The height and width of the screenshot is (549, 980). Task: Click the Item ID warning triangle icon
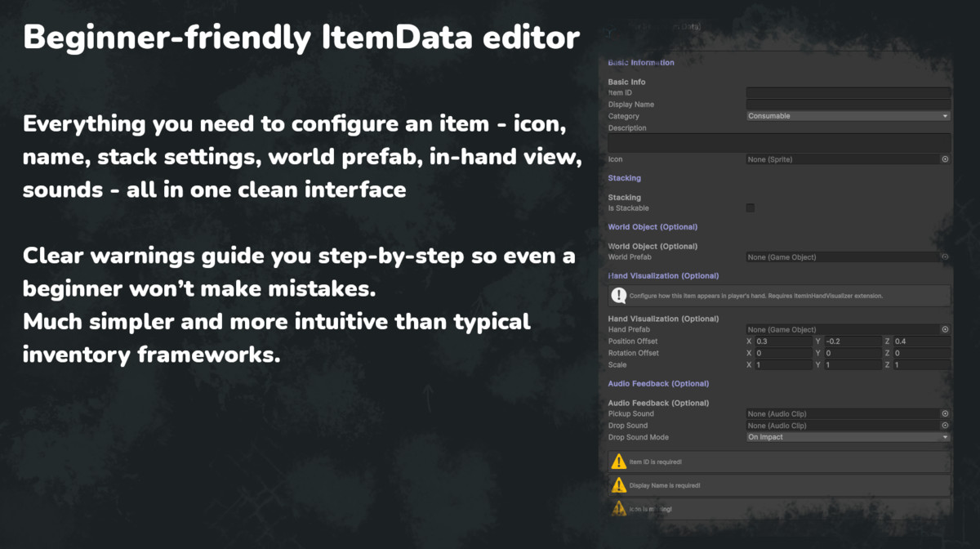point(619,461)
